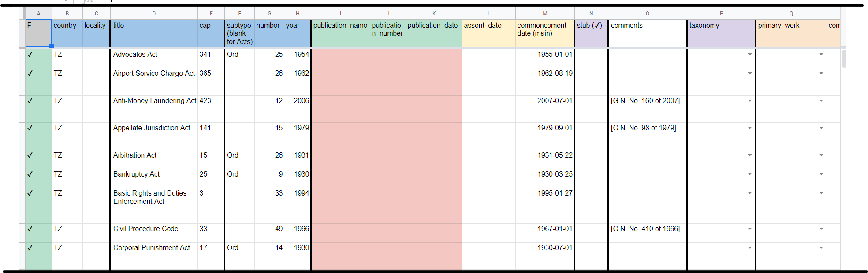
Task: Click primary_work dropdown arrow in Civil Procedure Code row
Action: pos(821,229)
